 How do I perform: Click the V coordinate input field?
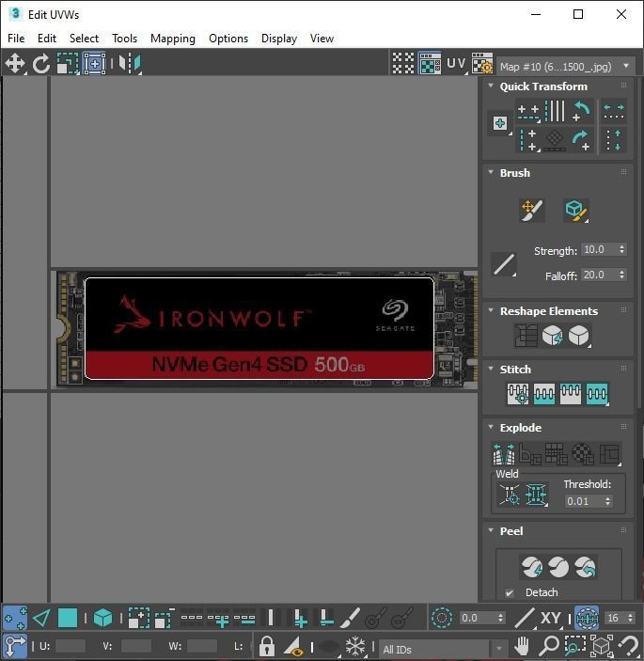pos(136,646)
